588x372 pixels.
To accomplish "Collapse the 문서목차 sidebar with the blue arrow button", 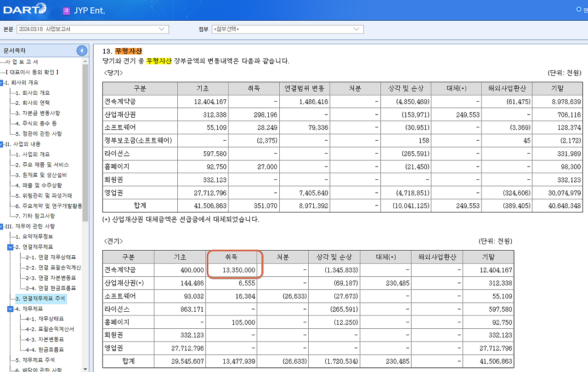I will pyautogui.click(x=82, y=51).
